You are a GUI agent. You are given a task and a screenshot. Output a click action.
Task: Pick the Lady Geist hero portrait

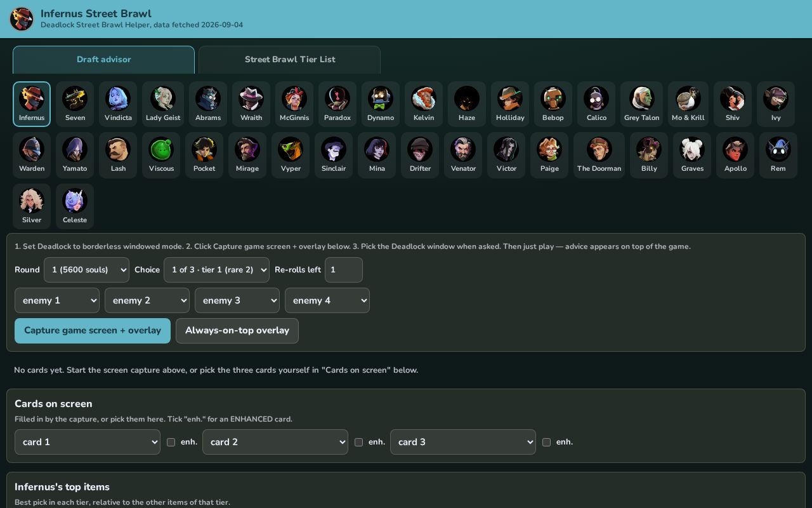[163, 104]
